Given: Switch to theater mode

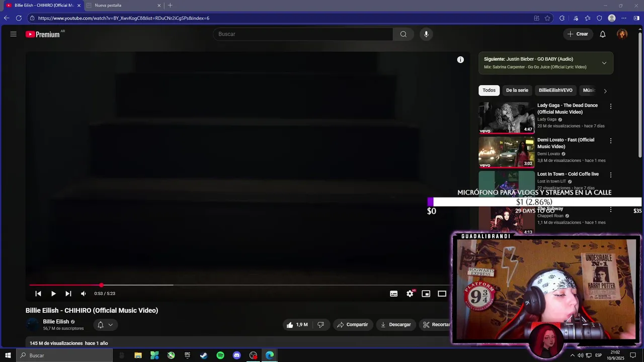Looking at the screenshot, I should tap(442, 294).
